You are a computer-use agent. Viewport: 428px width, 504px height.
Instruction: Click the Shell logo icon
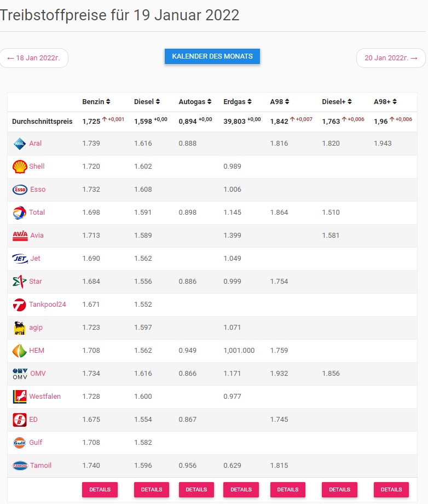20,167
